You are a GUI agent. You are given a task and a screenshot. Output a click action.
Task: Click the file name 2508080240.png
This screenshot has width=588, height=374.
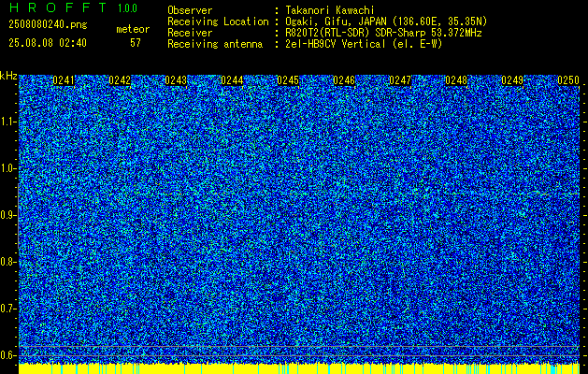[48, 25]
